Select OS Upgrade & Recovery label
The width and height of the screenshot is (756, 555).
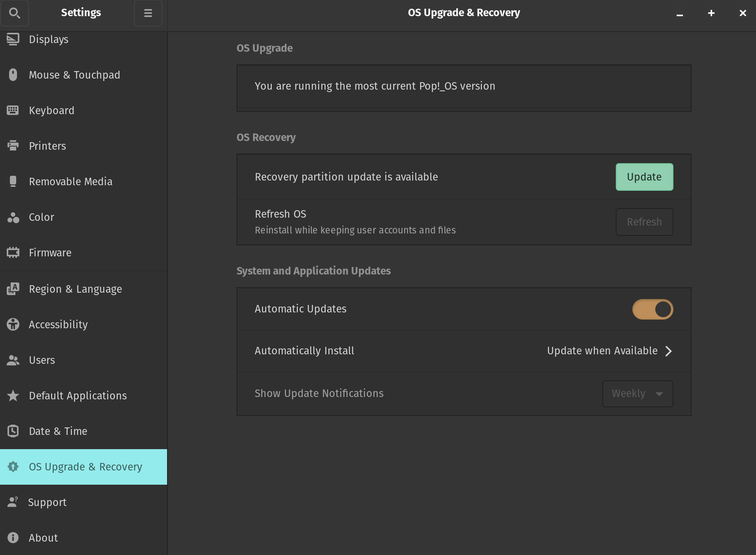pyautogui.click(x=85, y=467)
